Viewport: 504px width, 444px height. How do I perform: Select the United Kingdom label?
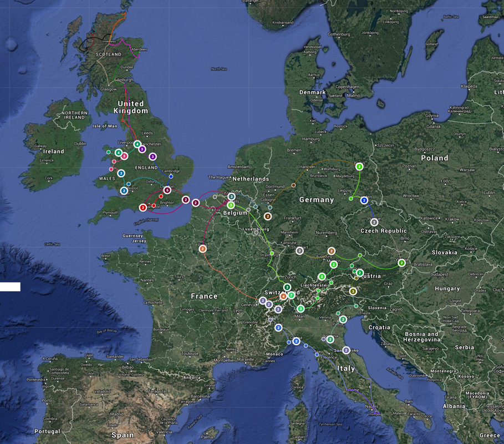(x=131, y=107)
